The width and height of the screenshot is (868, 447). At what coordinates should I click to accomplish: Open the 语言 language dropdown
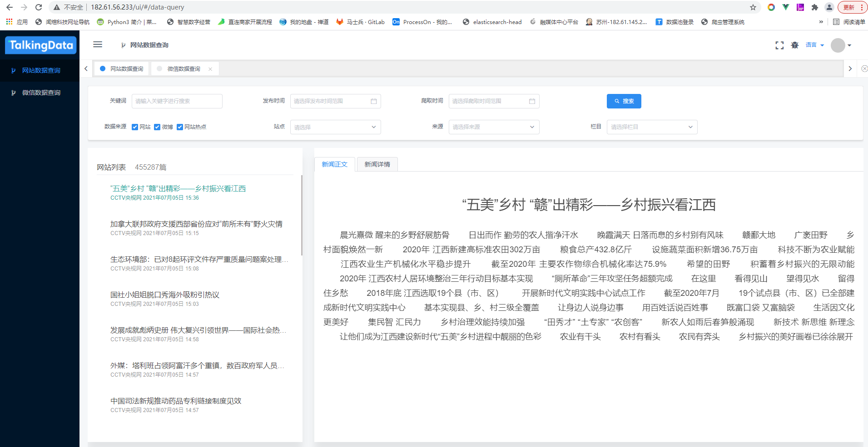coord(815,45)
